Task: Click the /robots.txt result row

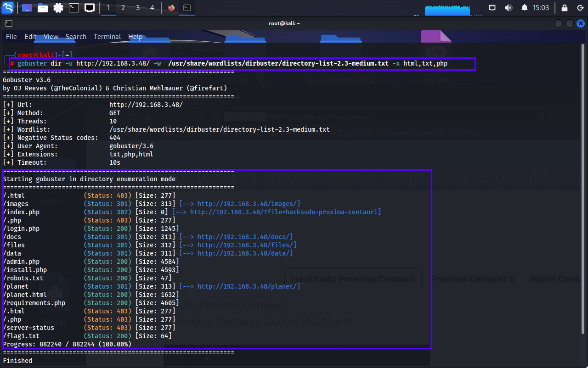Action: point(87,278)
